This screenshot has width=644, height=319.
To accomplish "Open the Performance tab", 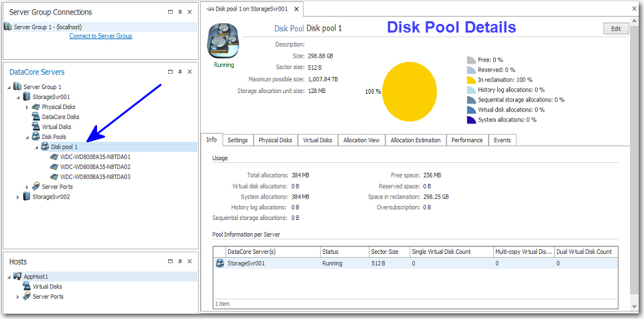I will pos(467,140).
